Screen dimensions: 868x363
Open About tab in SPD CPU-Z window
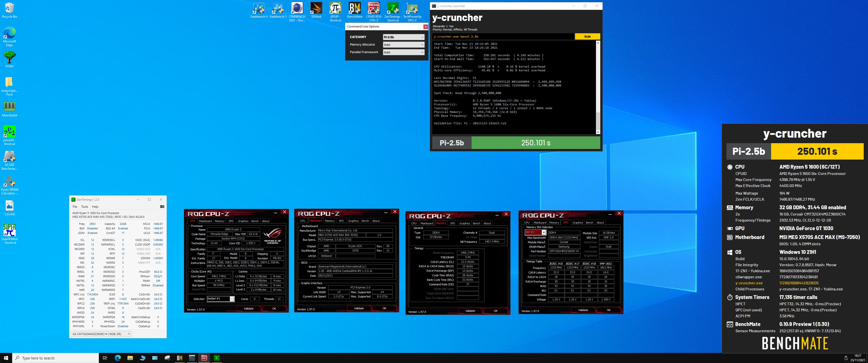point(600,223)
